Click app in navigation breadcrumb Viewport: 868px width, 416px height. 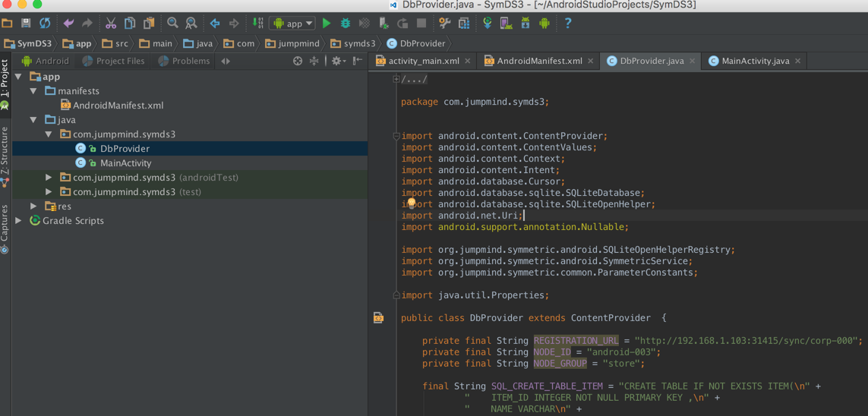click(77, 44)
